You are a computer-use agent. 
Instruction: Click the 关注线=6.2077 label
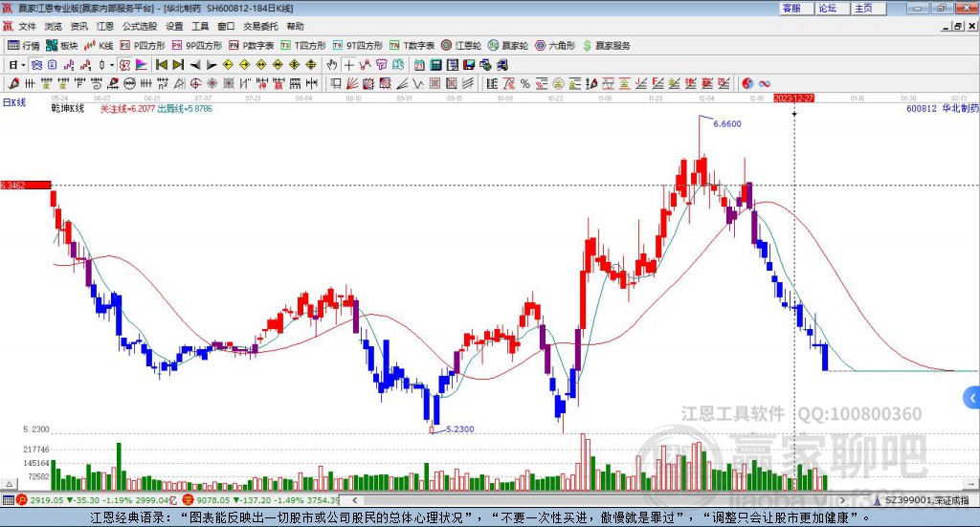point(127,109)
